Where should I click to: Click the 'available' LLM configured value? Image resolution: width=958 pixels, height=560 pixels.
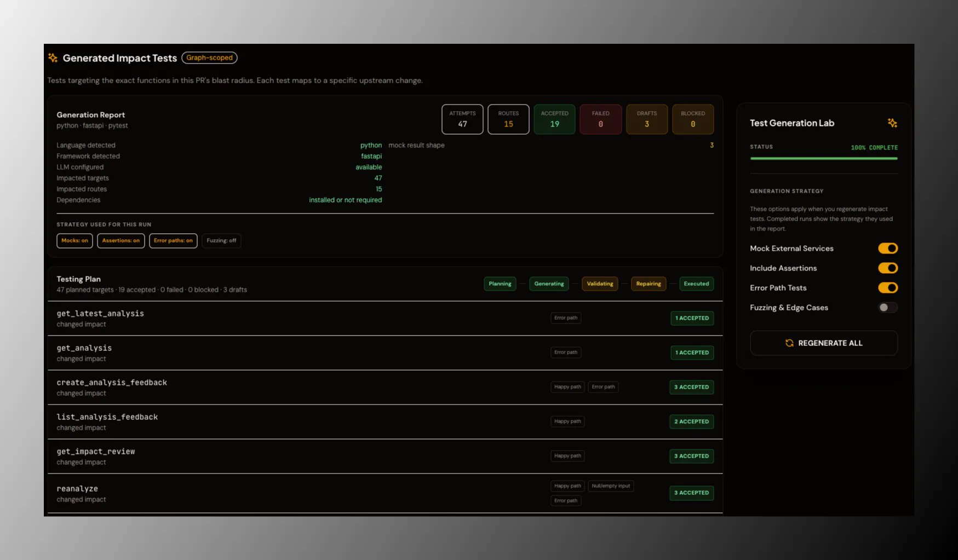[x=369, y=167]
